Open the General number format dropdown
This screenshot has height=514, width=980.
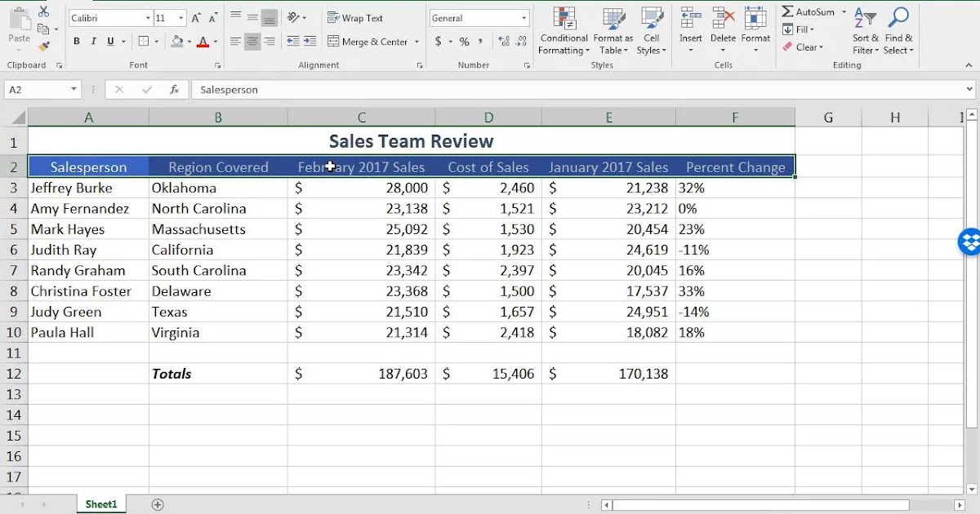(x=523, y=18)
